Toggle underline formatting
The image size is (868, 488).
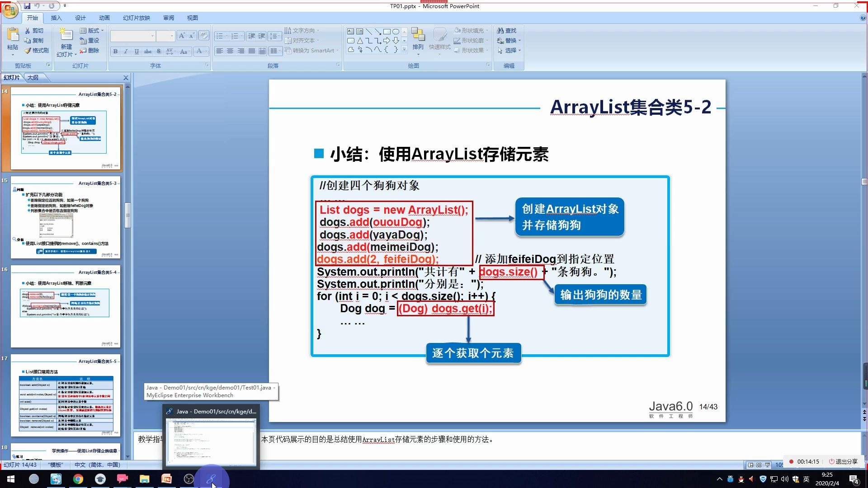pos(137,52)
